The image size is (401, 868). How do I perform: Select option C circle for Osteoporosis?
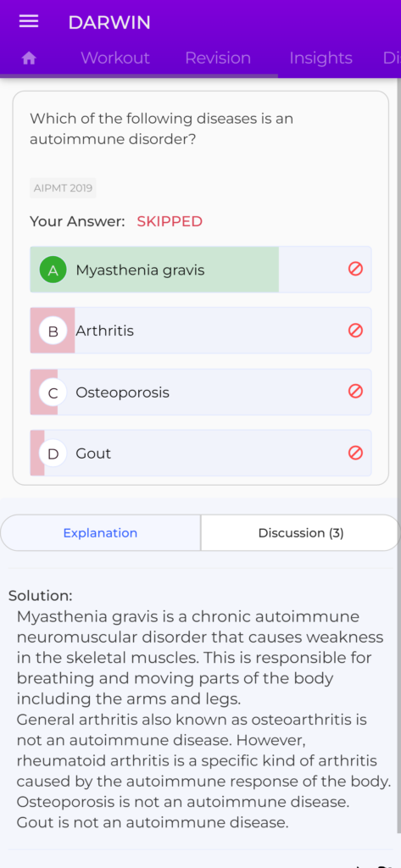[53, 392]
